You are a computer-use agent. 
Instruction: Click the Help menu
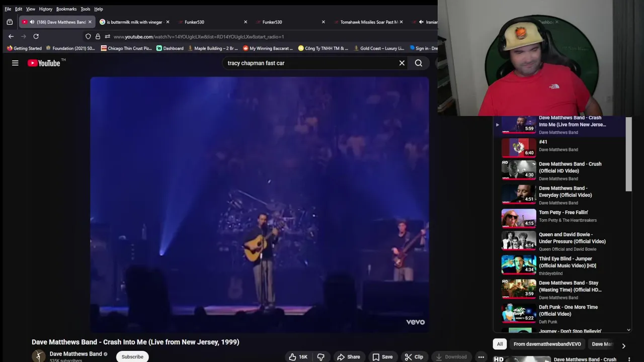pos(99,9)
